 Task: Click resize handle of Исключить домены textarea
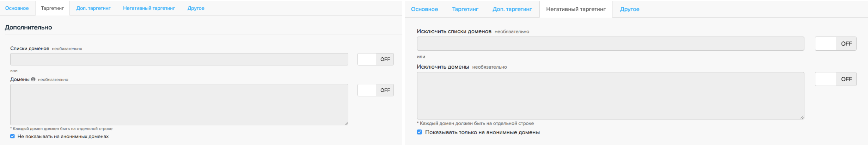pyautogui.click(x=802, y=117)
